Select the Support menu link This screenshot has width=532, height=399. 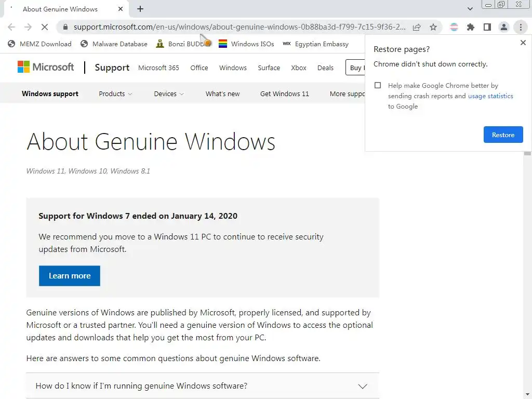click(x=112, y=68)
